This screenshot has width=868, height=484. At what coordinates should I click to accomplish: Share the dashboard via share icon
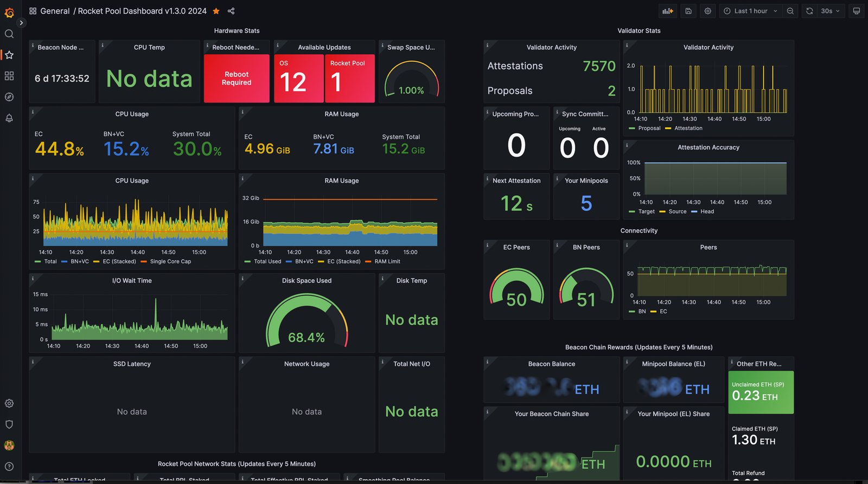[231, 11]
